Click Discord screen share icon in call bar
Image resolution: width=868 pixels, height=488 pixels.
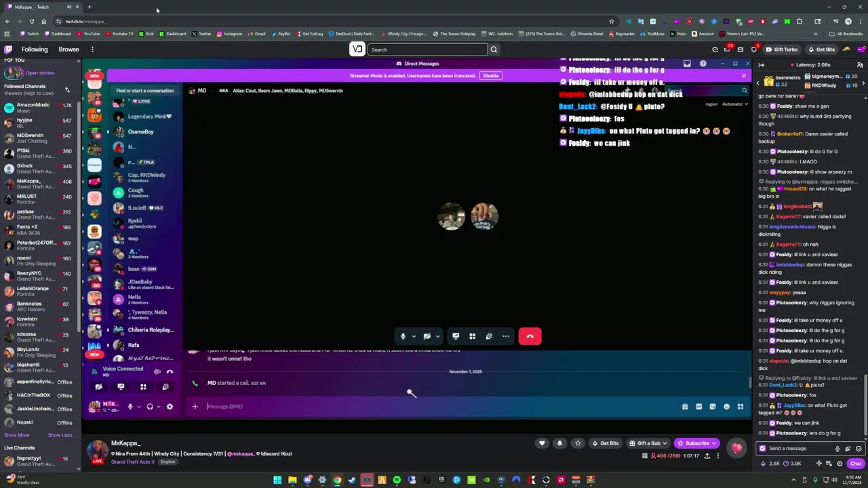pyautogui.click(x=456, y=336)
